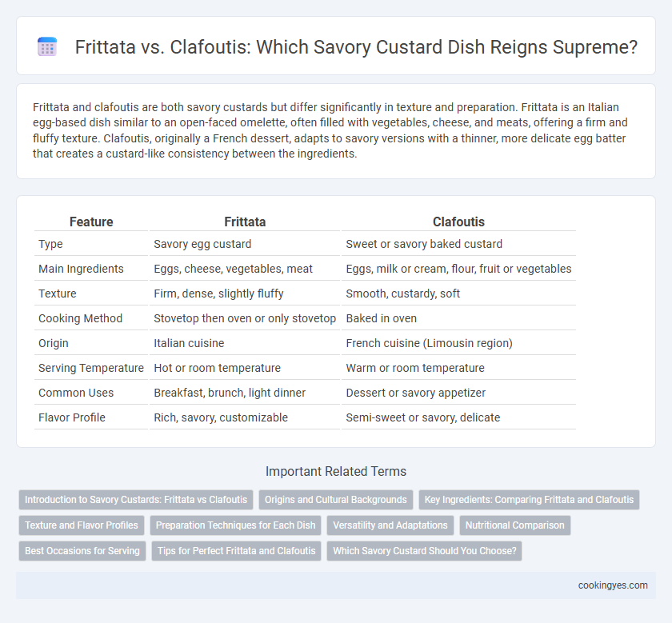Open Preparation Techniques for Each Dish
This screenshot has width=672, height=623.
(235, 525)
